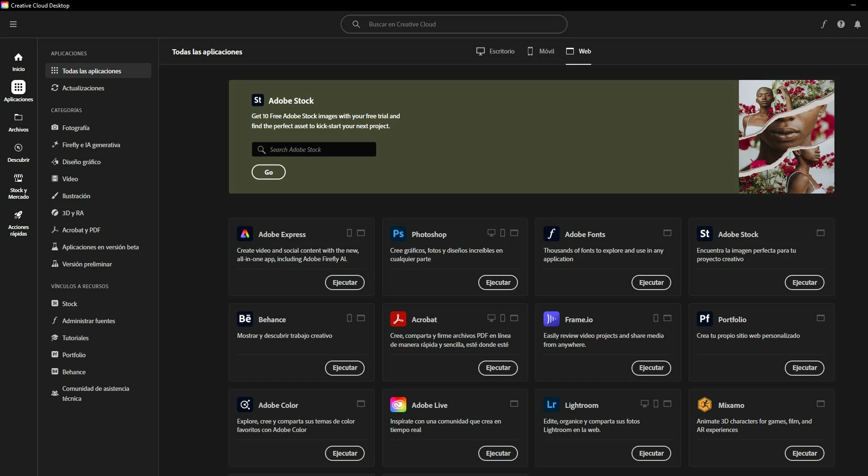Screen dimensions: 868x476
Task: Open the Vídeo category
Action: coord(98,179)
